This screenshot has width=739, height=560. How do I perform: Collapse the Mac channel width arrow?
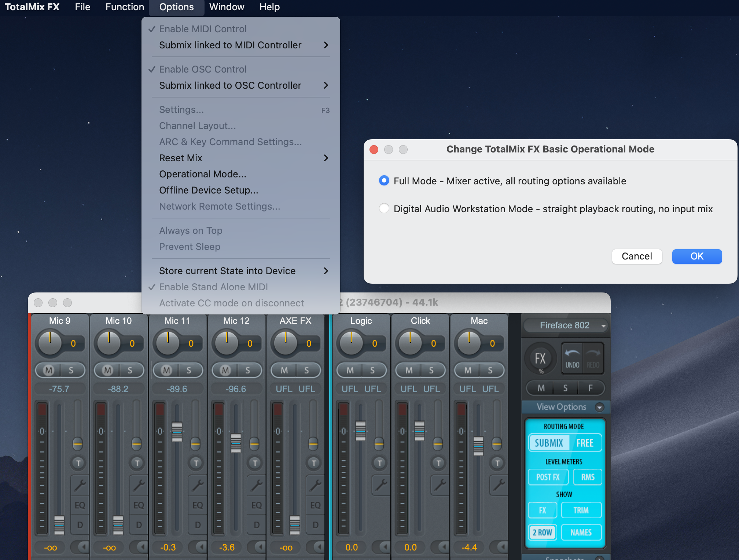(x=499, y=547)
